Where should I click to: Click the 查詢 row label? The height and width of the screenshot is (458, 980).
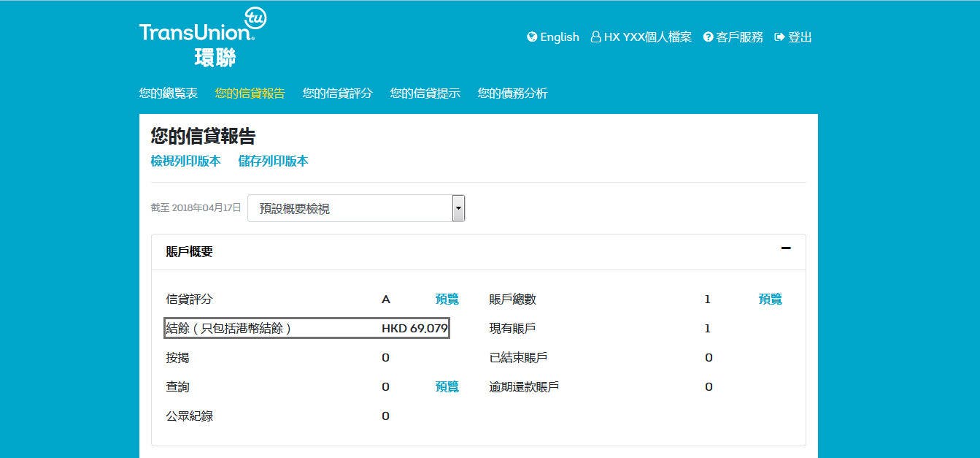pos(178,387)
